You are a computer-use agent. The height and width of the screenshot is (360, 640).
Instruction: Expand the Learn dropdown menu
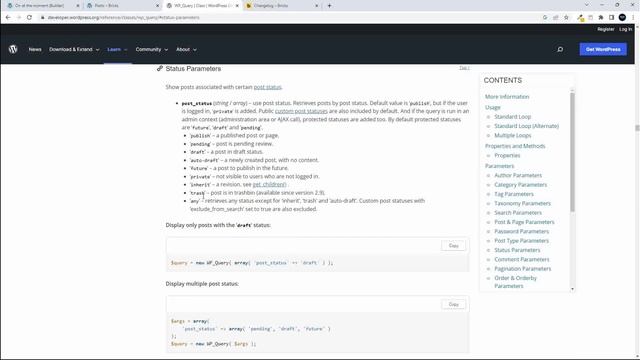point(117,49)
